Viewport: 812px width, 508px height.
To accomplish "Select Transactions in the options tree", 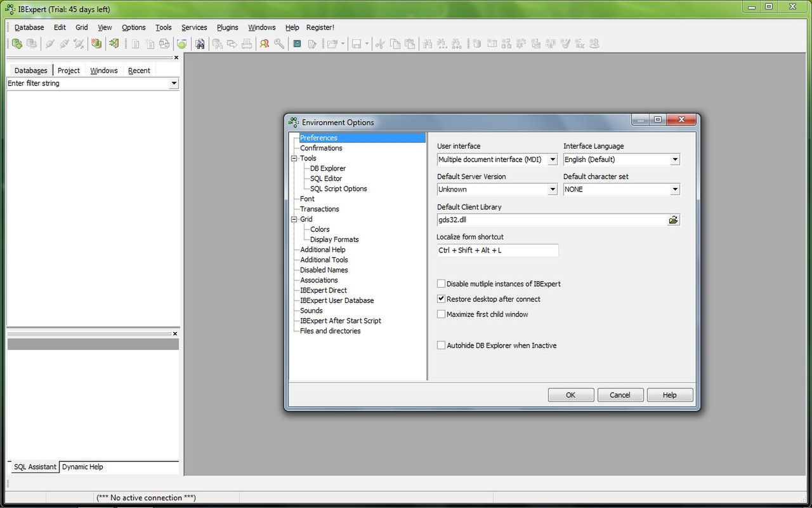I will click(x=320, y=209).
